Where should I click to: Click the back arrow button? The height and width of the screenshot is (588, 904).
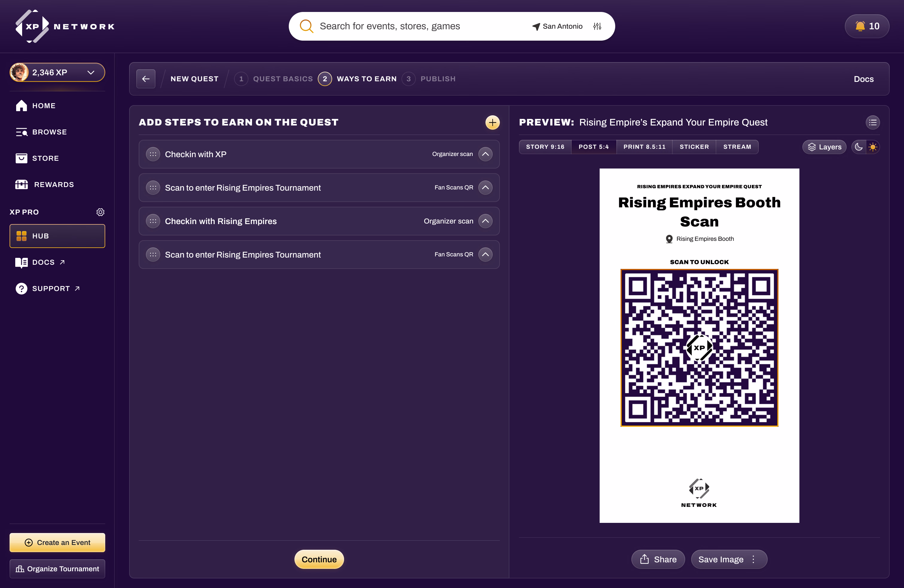[146, 79]
